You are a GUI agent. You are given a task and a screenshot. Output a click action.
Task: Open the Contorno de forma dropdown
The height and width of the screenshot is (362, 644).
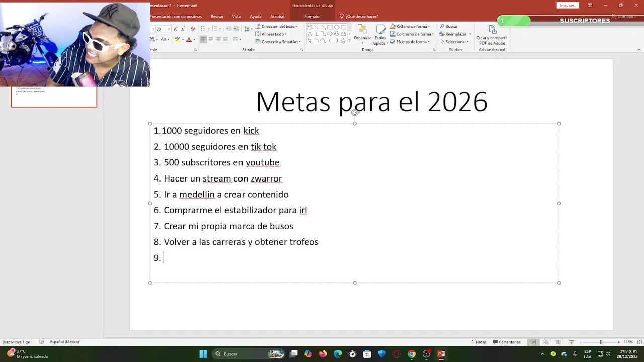tap(412, 34)
